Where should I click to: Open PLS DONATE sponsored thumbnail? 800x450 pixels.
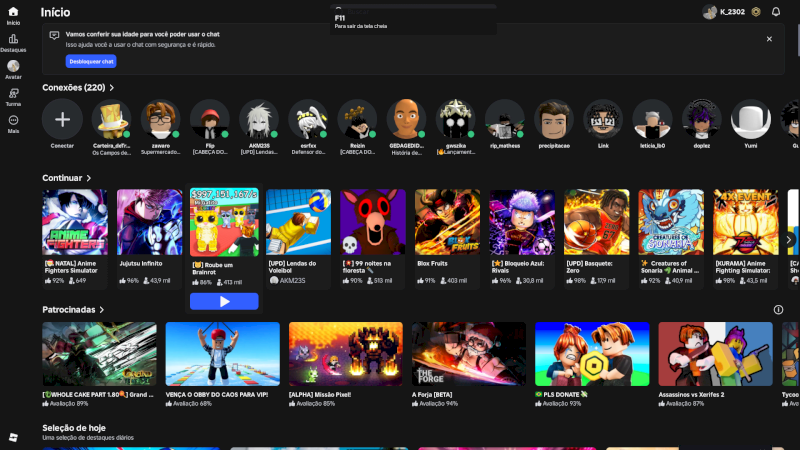click(x=592, y=354)
